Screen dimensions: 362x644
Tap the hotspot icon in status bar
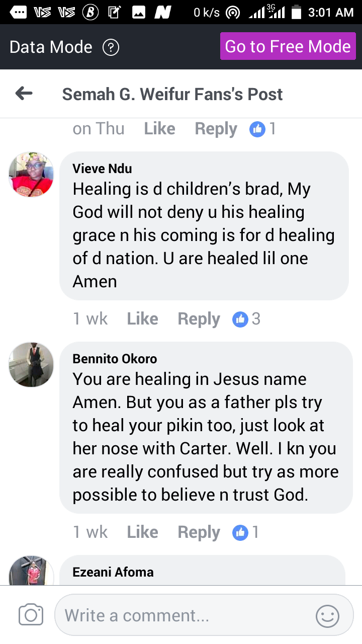(x=232, y=13)
